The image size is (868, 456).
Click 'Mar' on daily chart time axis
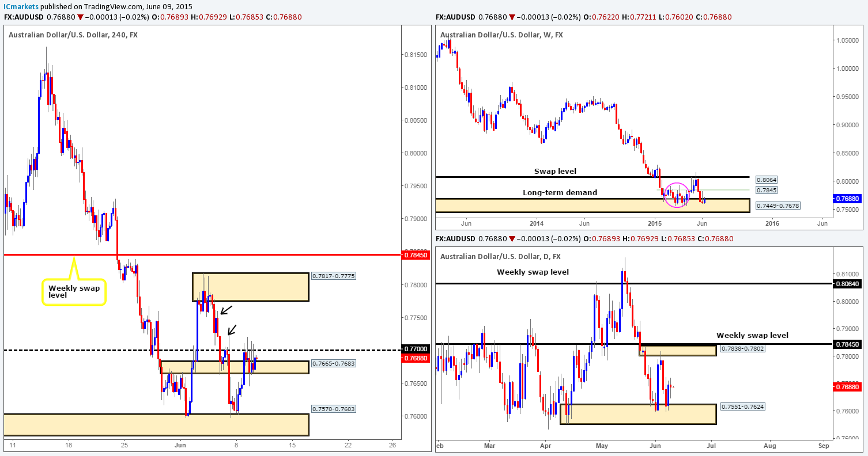coord(490,445)
